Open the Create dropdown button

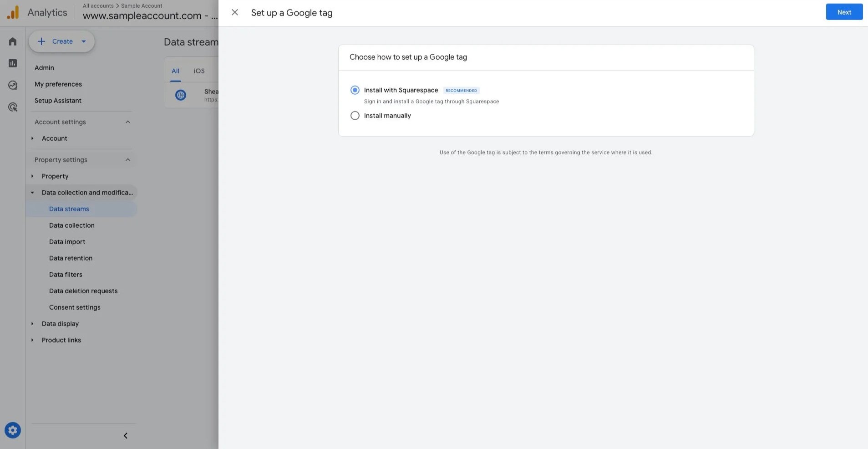[61, 41]
